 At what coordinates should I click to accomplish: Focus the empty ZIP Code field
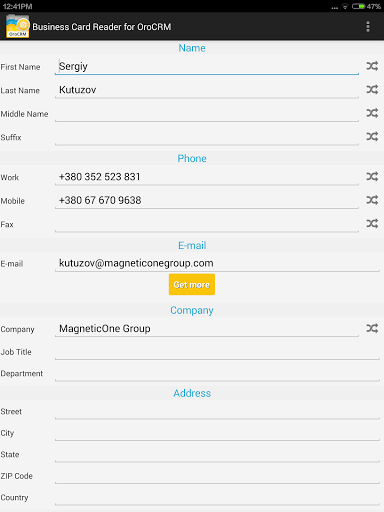[217, 476]
